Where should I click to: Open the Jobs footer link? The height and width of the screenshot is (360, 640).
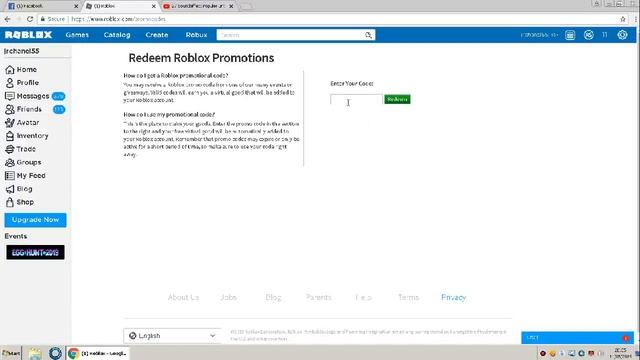pos(229,298)
